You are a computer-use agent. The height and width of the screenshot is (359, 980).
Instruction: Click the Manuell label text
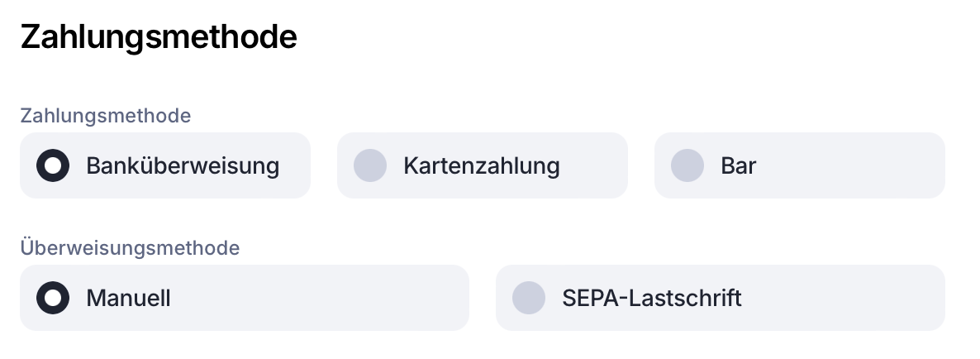(128, 298)
